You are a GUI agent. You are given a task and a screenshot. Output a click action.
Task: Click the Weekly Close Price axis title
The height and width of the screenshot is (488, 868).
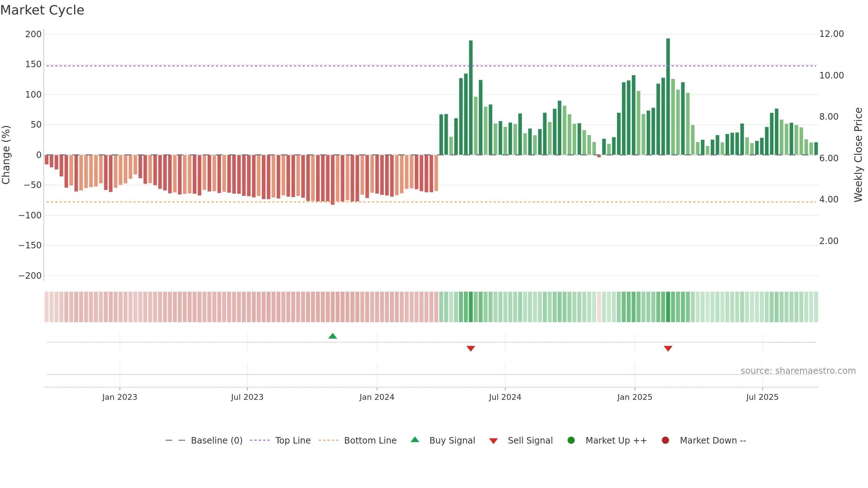(x=858, y=155)
